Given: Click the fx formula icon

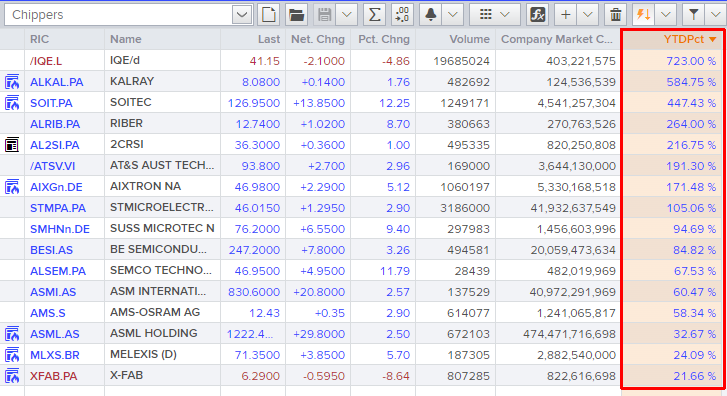Looking at the screenshot, I should 537,15.
